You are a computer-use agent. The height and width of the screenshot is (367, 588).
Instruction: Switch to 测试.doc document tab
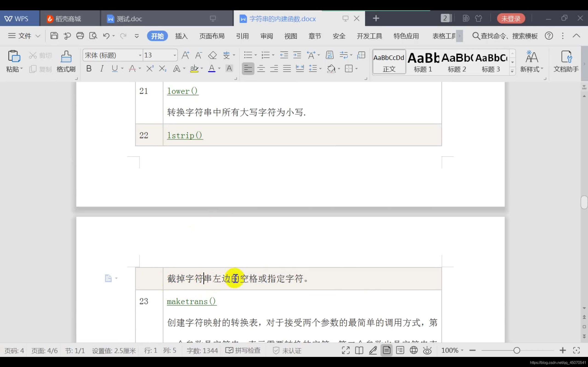(129, 19)
